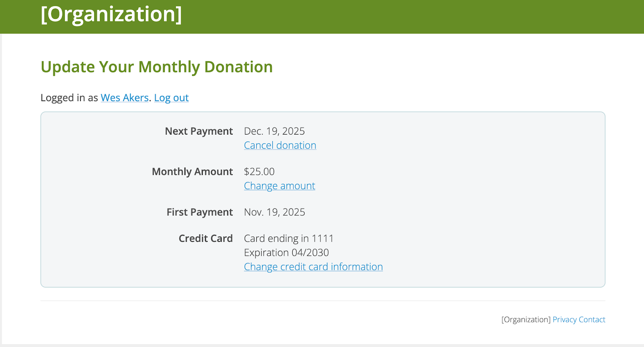644x347 pixels.
Task: Cancel the monthly donation
Action: (280, 145)
